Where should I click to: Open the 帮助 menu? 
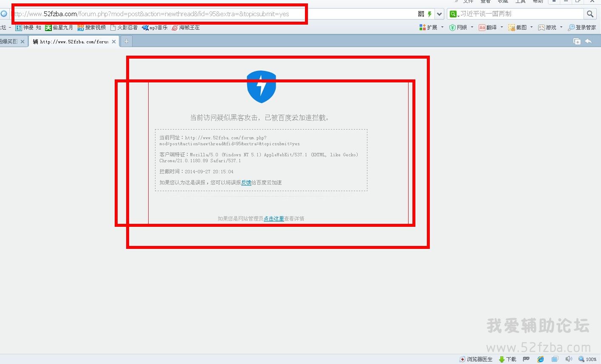538,2
